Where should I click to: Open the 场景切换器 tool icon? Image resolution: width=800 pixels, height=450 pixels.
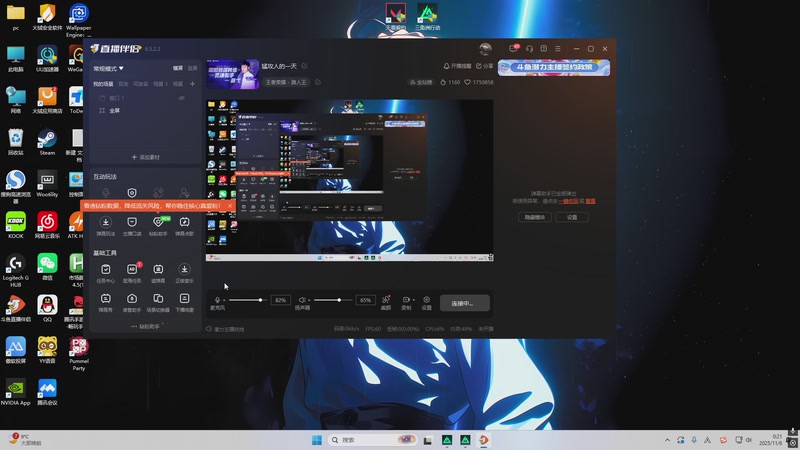pos(158,298)
